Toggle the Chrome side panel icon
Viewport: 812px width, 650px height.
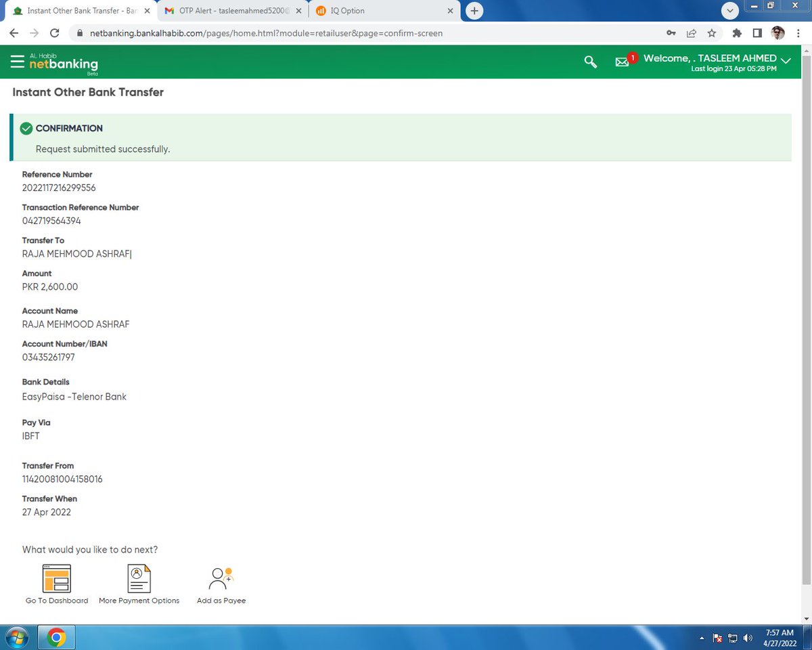[757, 32]
